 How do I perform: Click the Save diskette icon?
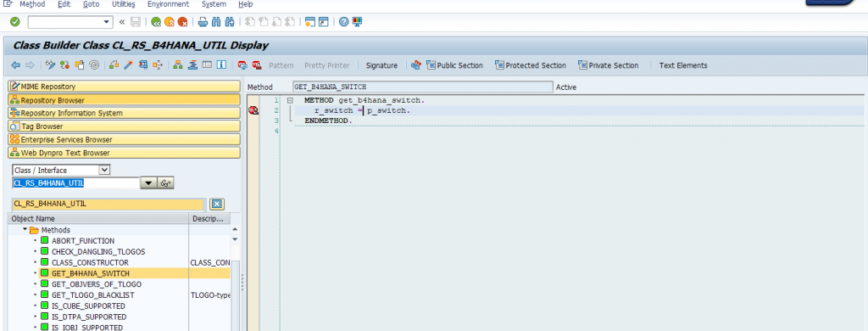tap(136, 21)
